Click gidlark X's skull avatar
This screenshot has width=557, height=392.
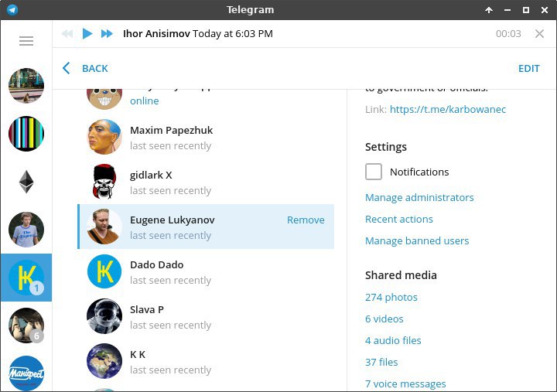(x=104, y=182)
